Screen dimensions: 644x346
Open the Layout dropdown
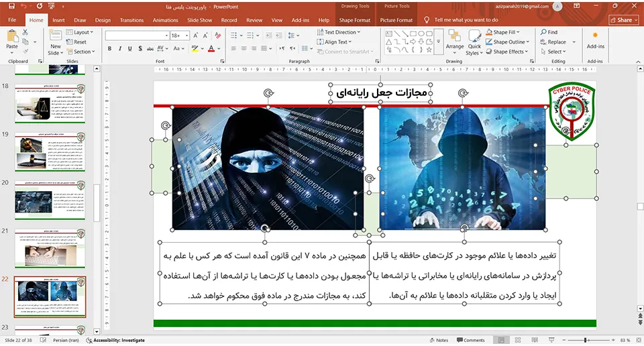80,32
